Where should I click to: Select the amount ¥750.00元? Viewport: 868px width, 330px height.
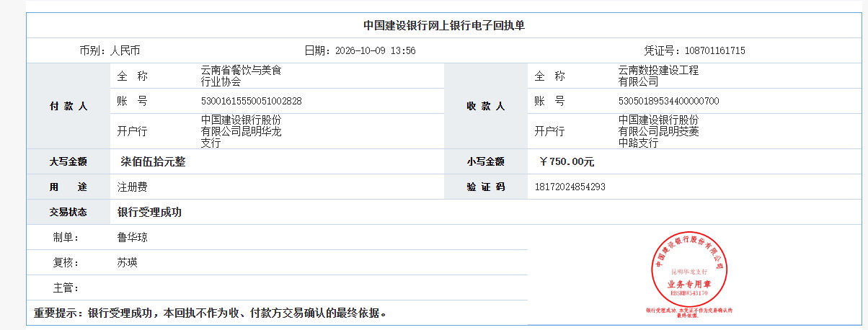click(567, 162)
